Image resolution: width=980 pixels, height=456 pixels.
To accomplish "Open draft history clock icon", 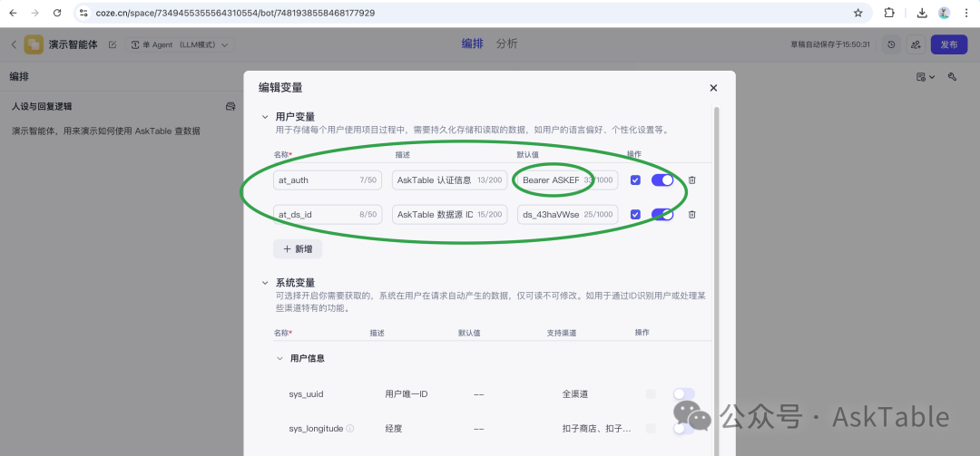I will click(x=891, y=44).
